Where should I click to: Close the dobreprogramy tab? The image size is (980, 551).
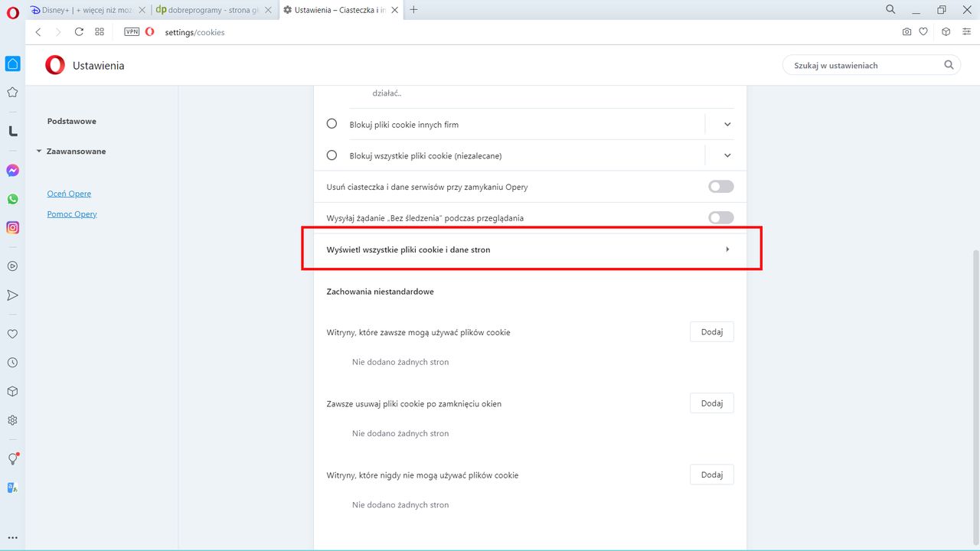tap(267, 10)
